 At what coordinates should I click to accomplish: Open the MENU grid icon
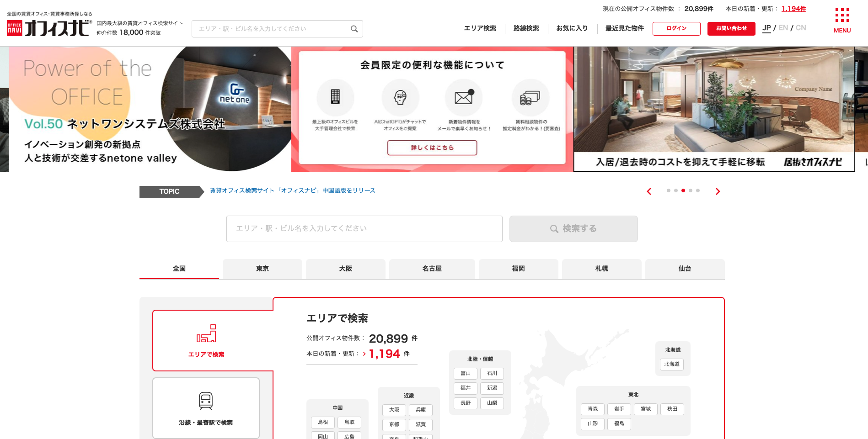click(x=842, y=16)
